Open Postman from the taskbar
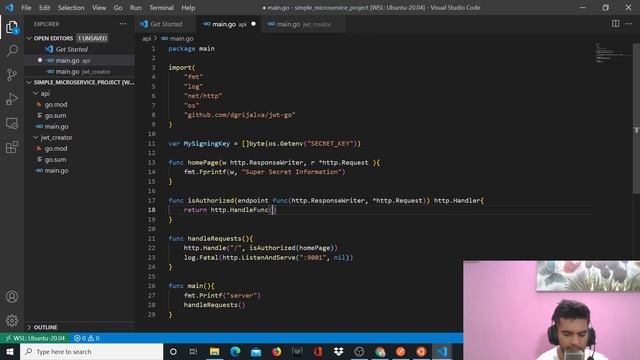 400,351
